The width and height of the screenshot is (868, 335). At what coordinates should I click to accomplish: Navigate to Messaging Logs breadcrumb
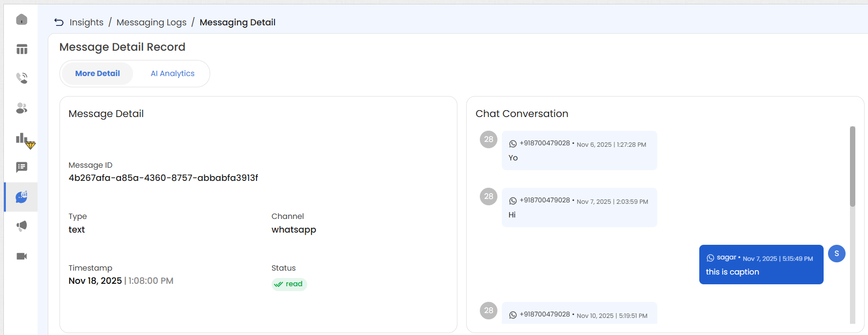coord(151,22)
